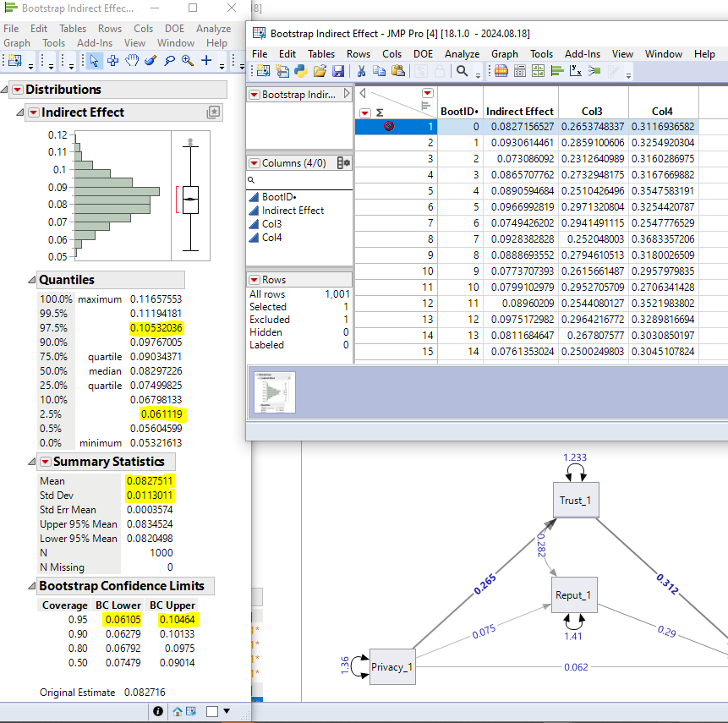The image size is (728, 723).
Task: Click the Indirect Effect column header
Action: pos(519,111)
